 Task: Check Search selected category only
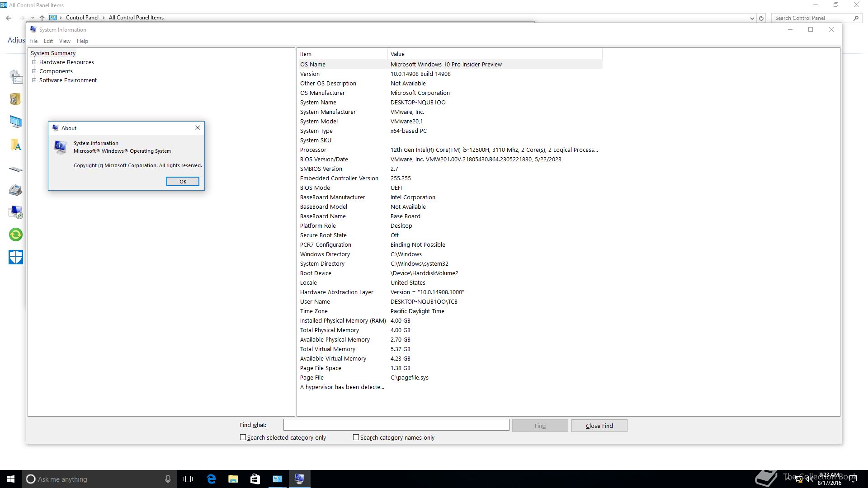[243, 437]
